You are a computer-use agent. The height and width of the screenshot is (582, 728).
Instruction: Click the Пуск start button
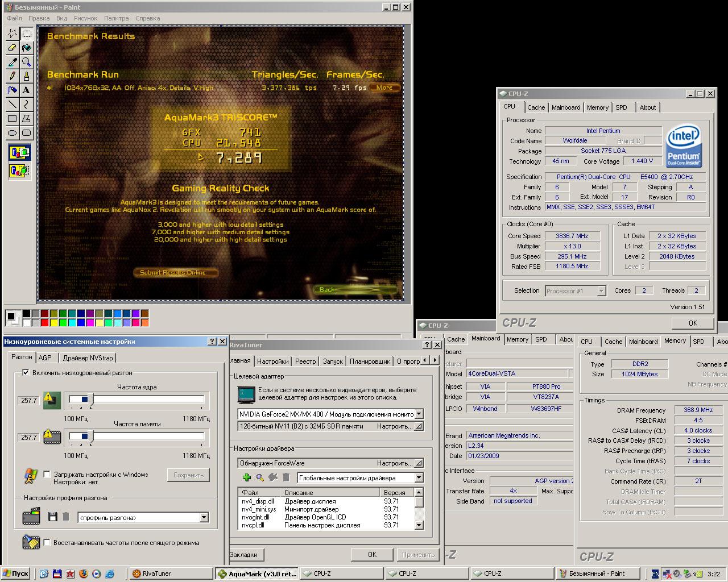(x=16, y=574)
